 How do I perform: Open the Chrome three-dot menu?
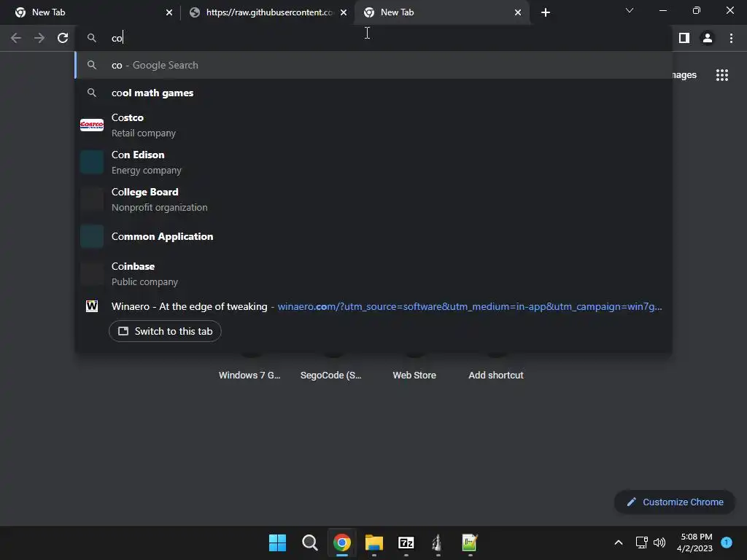pyautogui.click(x=731, y=38)
